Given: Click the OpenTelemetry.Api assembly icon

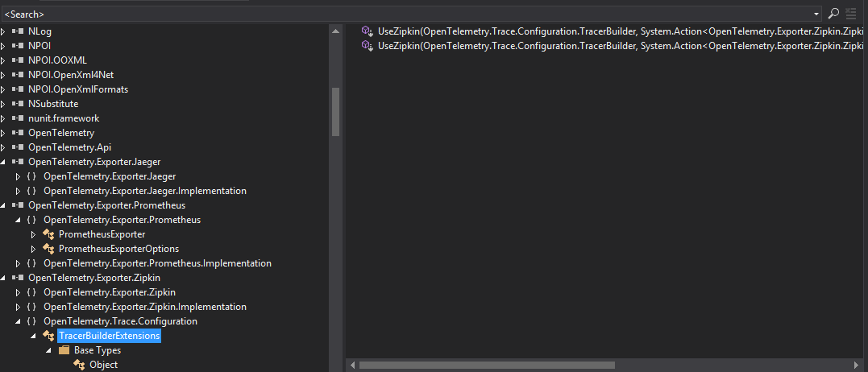Looking at the screenshot, I should click(19, 147).
